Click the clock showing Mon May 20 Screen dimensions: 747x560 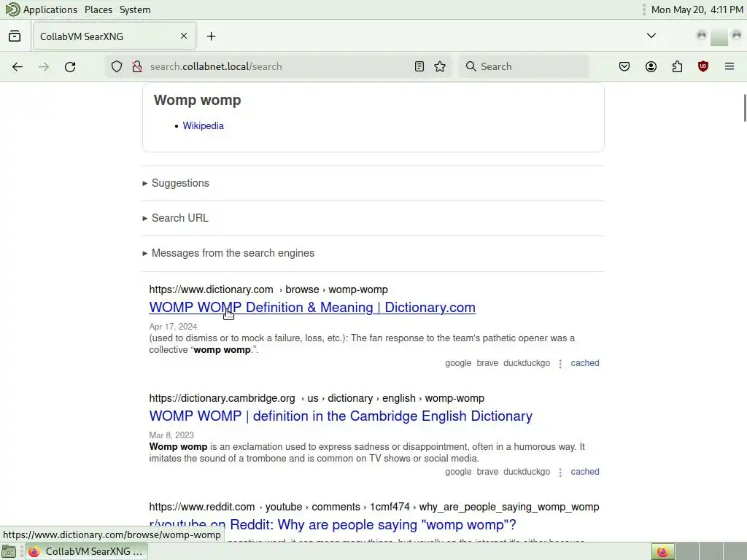pyautogui.click(x=697, y=9)
